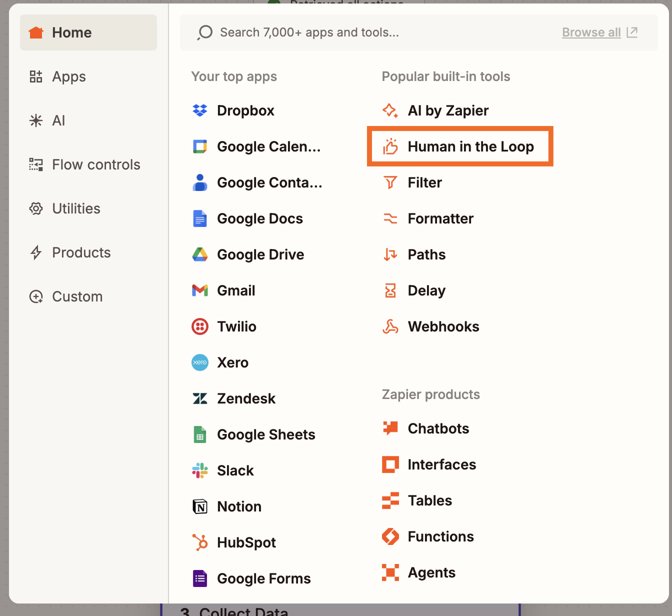The image size is (672, 616).
Task: Click the Xero blue icon
Action: 200,362
